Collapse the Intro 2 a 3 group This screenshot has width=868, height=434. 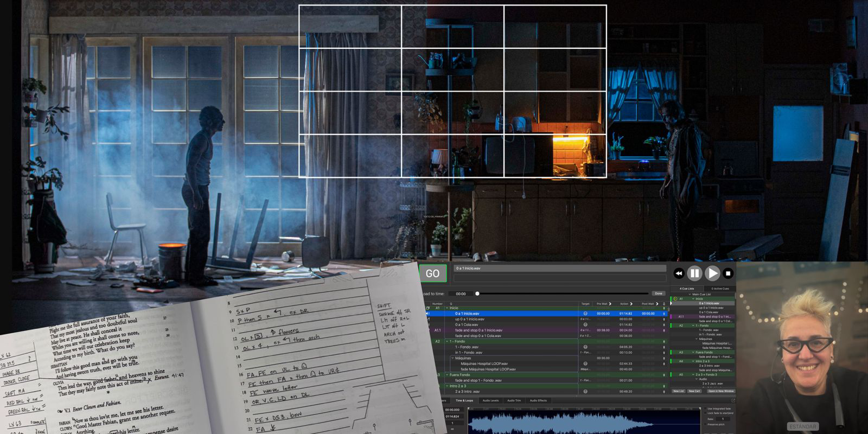click(447, 386)
